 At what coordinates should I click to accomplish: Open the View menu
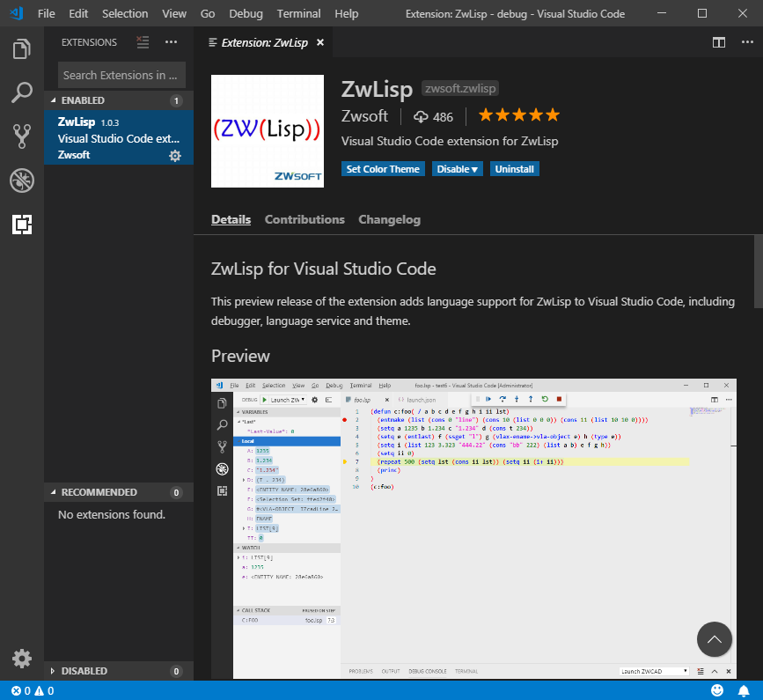174,13
